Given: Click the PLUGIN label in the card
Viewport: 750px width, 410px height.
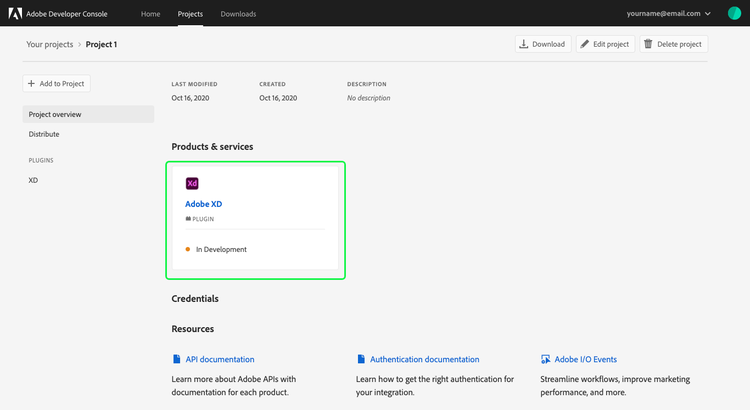Looking at the screenshot, I should [x=203, y=219].
